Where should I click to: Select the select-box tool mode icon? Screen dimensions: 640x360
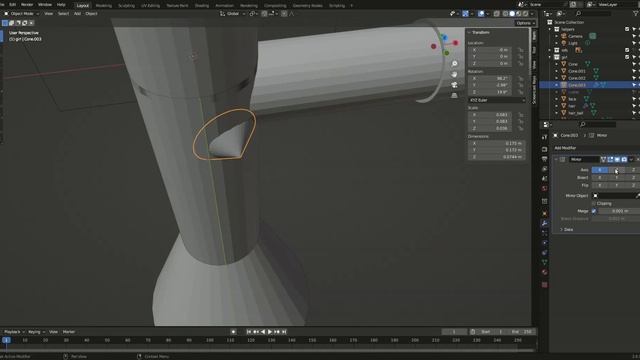tap(5, 23)
